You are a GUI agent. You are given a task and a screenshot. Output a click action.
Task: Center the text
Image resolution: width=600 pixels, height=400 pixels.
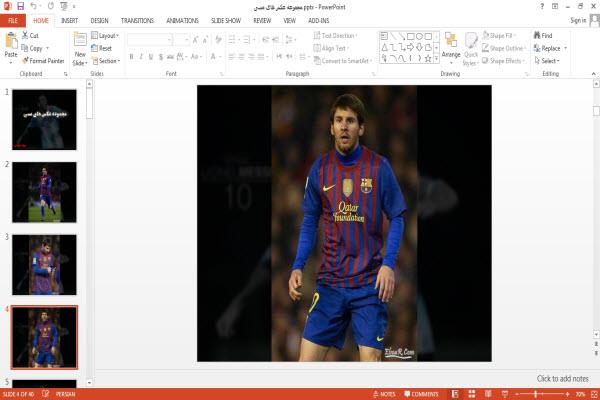[x=241, y=57]
